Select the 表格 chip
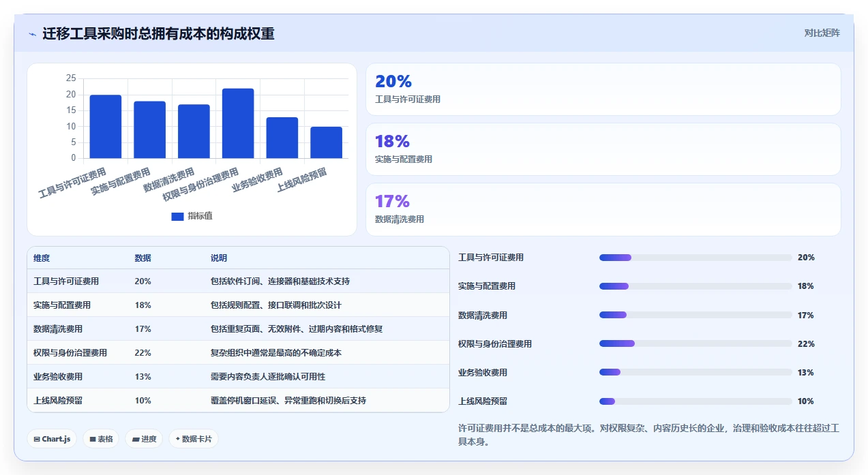 tap(101, 439)
